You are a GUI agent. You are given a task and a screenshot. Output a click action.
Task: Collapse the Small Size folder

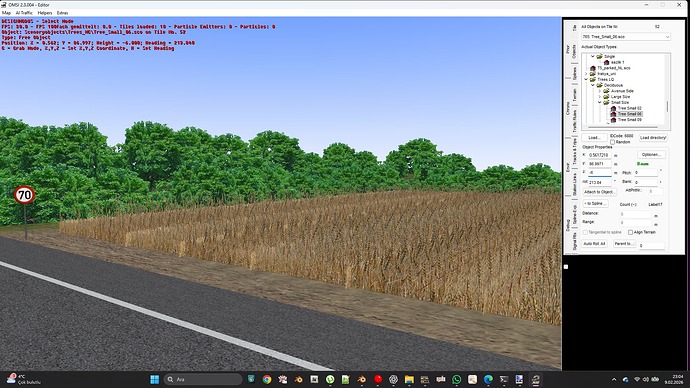599,102
